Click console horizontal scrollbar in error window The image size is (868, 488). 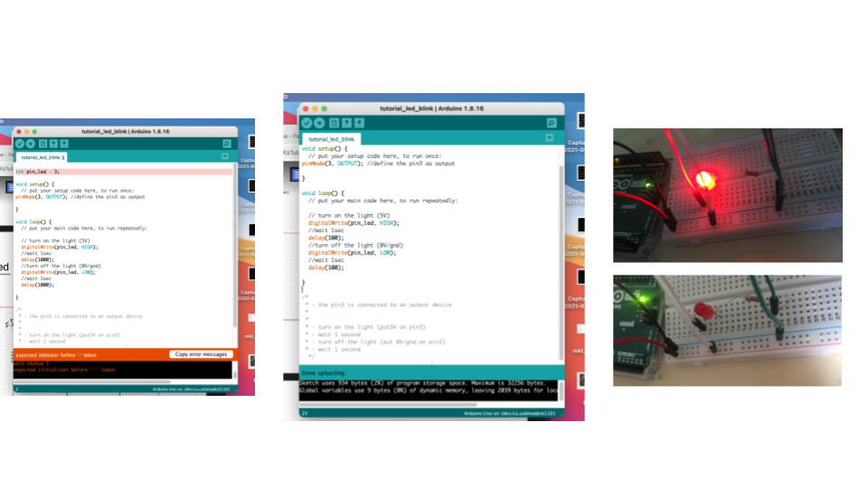[92, 381]
